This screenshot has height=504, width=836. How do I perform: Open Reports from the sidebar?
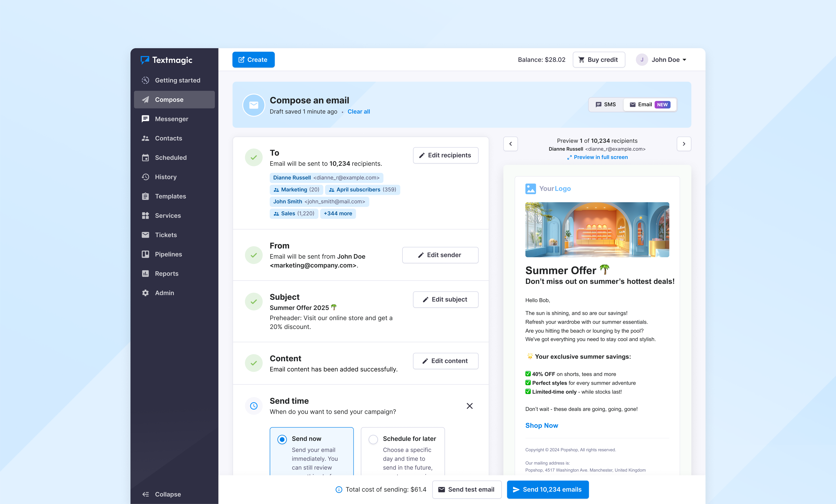pyautogui.click(x=166, y=273)
